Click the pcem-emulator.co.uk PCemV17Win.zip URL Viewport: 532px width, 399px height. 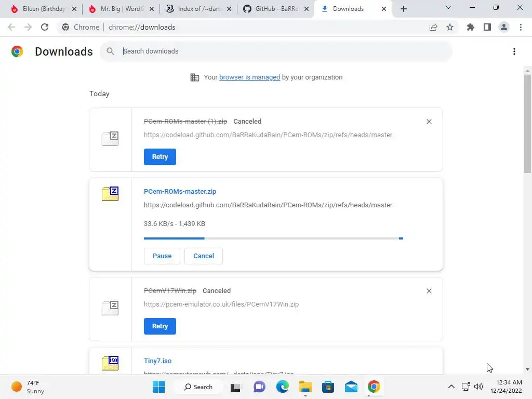click(x=221, y=304)
